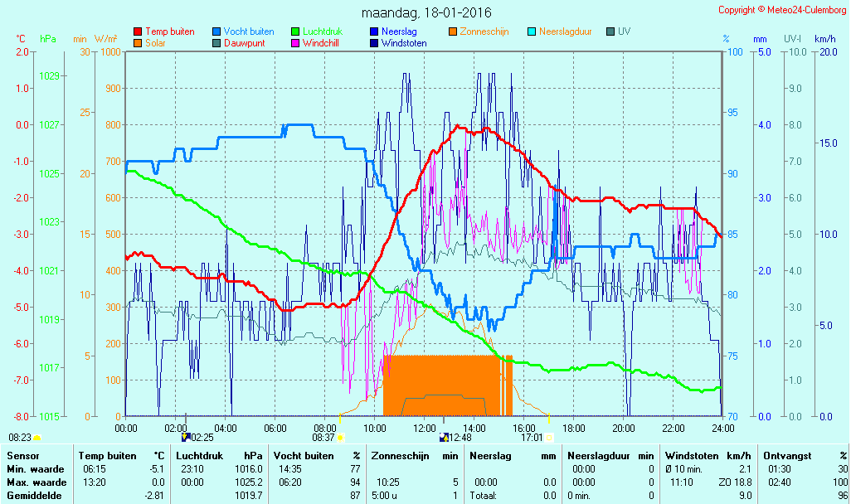This screenshot has width=851, height=504.
Task: Click the moonrise icon beside 12:48
Action: pyautogui.click(x=444, y=438)
